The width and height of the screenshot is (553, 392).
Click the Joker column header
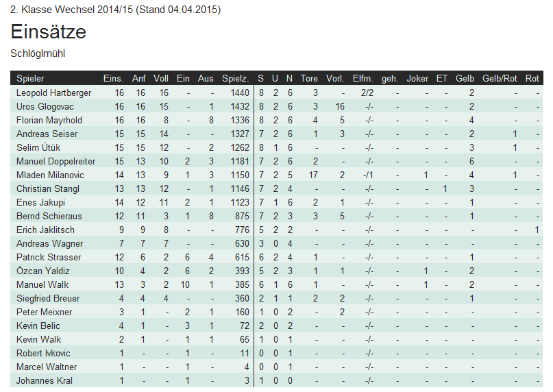[417, 79]
